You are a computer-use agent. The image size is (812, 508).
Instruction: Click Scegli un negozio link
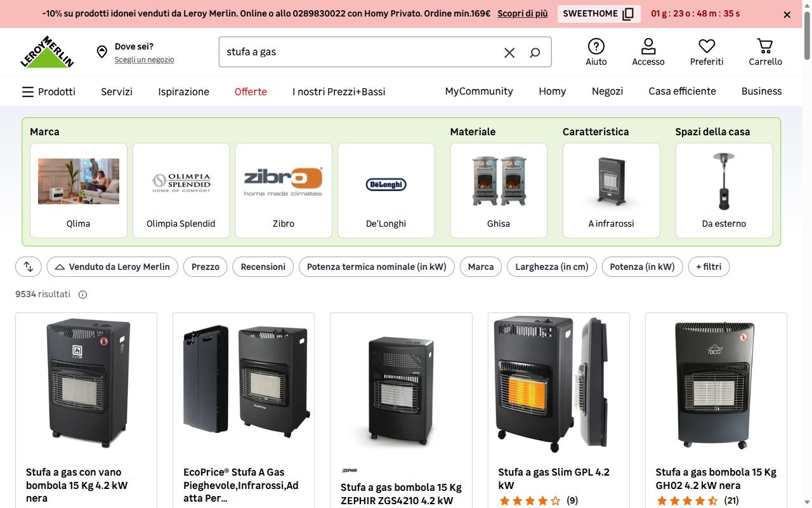[145, 60]
